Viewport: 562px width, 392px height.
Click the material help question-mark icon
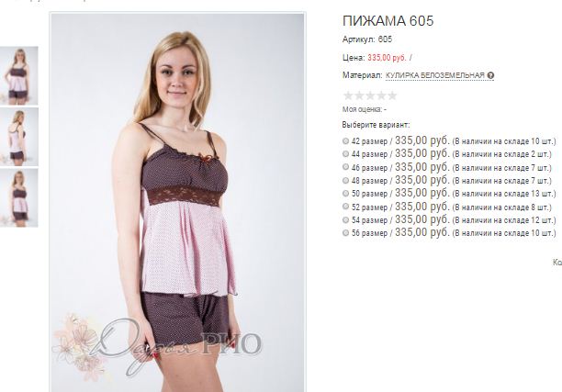click(490, 75)
